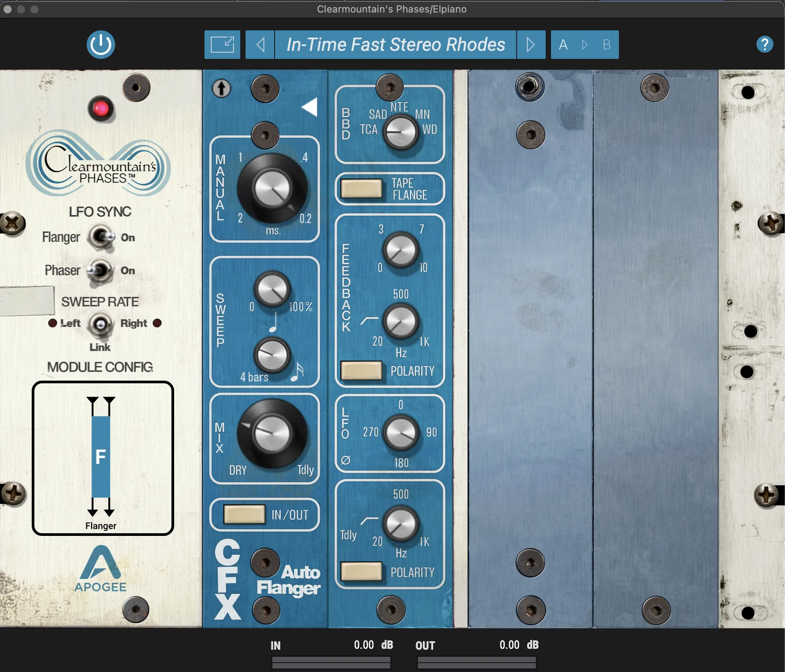
Task: Toggle the Tape Flange button
Action: click(361, 188)
